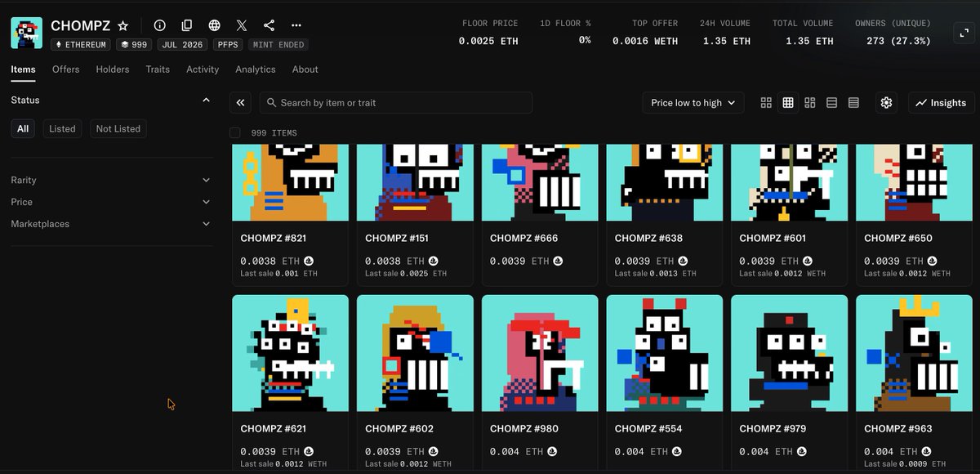
Task: Open the Price low to high dropdown
Action: pos(693,103)
